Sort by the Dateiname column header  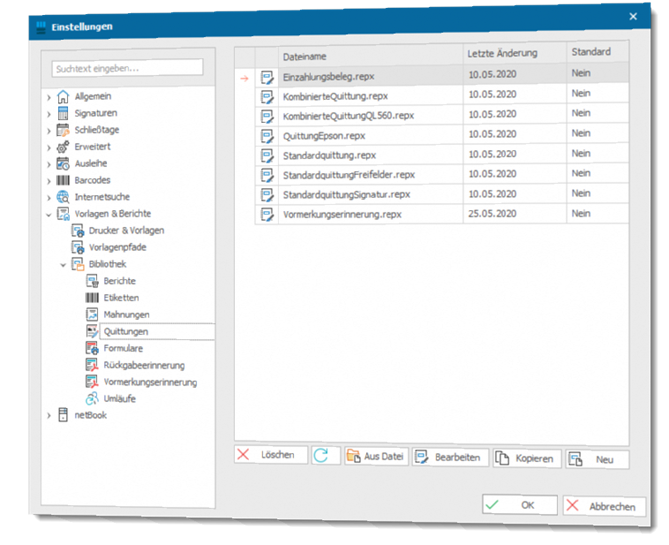coord(370,56)
